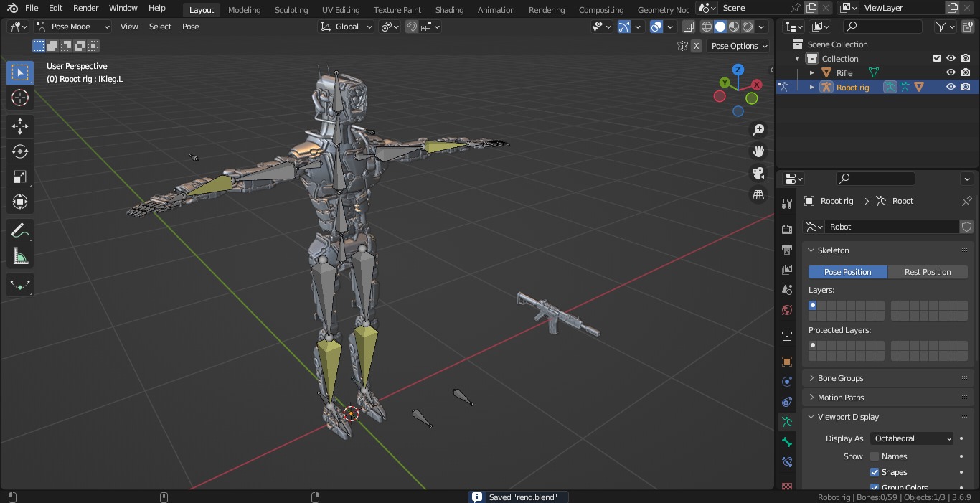Open the Bone properties tab
The width and height of the screenshot is (980, 503).
(x=787, y=442)
